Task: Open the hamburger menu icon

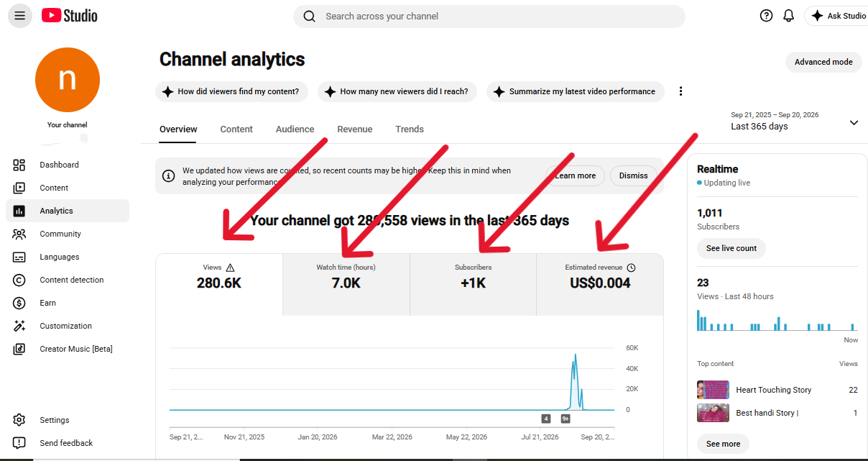Action: pos(19,16)
